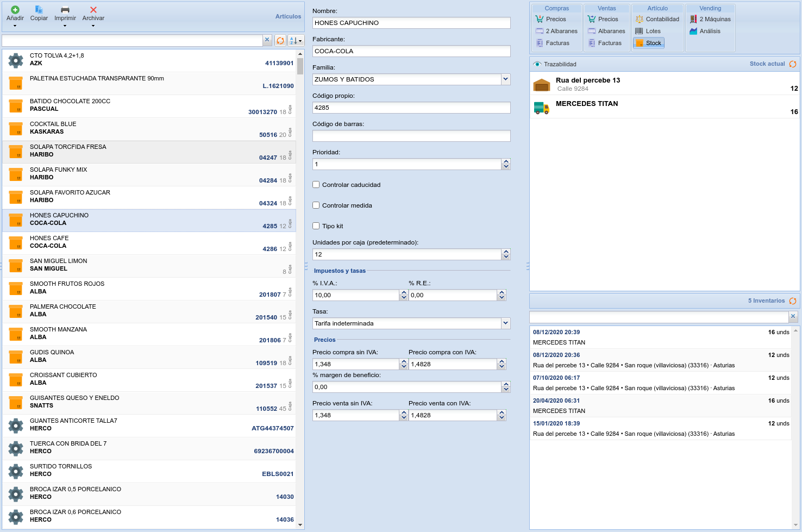Increase the Prioridad value with up arrow

(x=506, y=161)
